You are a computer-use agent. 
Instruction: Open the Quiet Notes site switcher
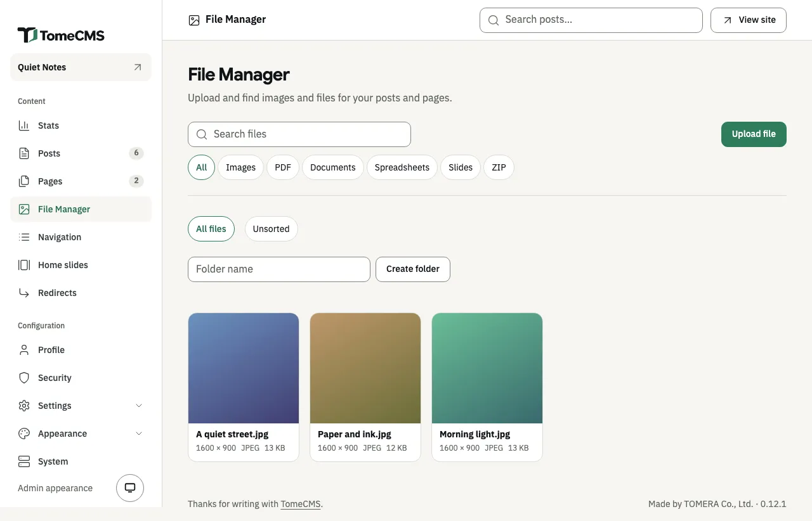tap(81, 67)
